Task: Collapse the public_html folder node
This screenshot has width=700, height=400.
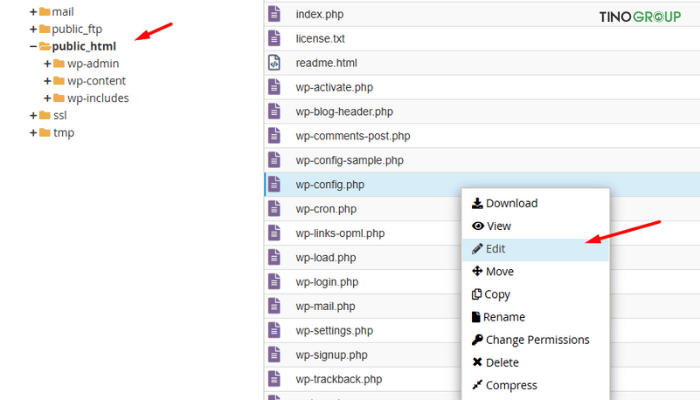Action: tap(33, 46)
